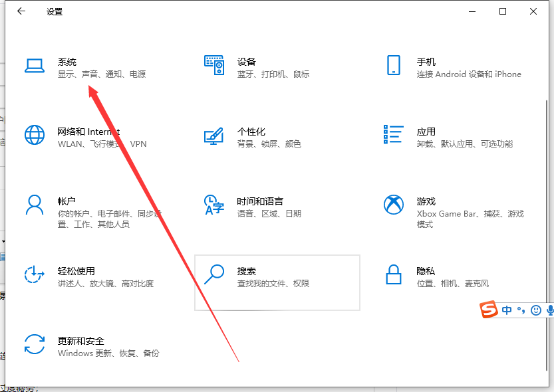Viewport: 554px width, 392px height.
Task: Open 个性化 using its paintbrush icon
Action: [213, 136]
